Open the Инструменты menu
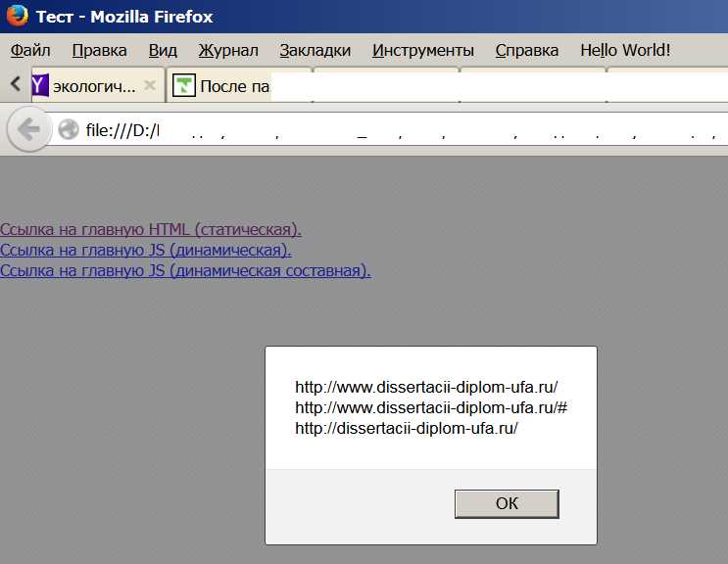This screenshot has height=564, width=728. [x=423, y=50]
